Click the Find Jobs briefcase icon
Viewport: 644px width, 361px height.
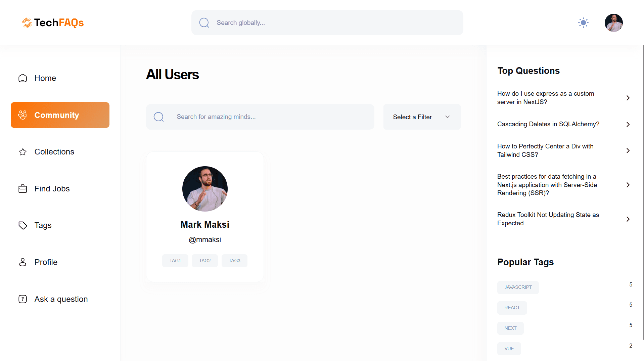click(22, 189)
